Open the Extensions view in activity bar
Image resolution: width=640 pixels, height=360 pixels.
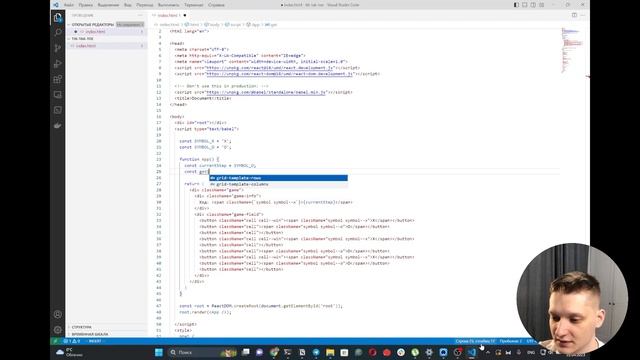click(58, 79)
